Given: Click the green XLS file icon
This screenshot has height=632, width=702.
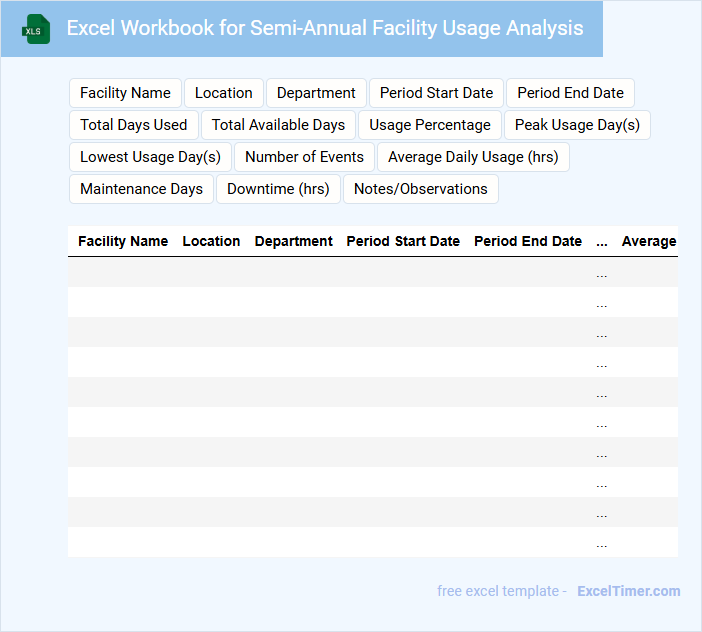Looking at the screenshot, I should (37, 29).
